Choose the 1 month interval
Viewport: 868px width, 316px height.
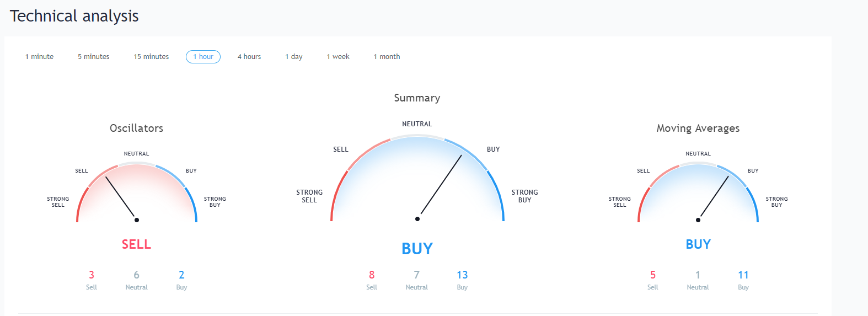[387, 57]
